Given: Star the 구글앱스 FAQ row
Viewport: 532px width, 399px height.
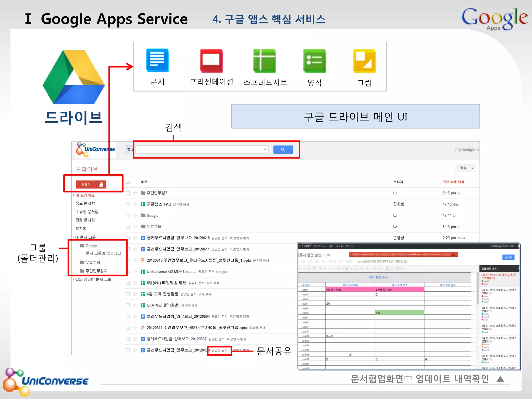Looking at the screenshot, I should tap(135, 204).
